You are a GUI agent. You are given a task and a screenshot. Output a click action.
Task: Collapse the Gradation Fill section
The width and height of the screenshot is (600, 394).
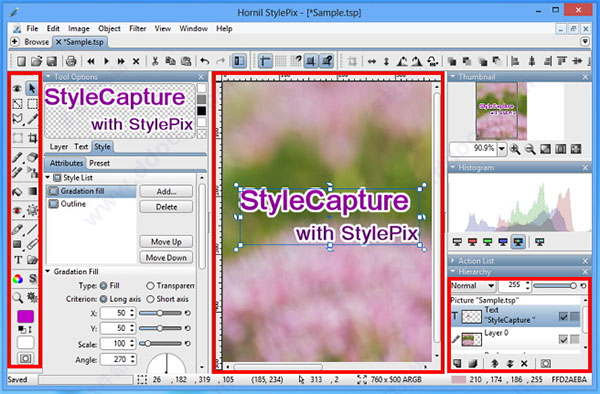click(48, 271)
